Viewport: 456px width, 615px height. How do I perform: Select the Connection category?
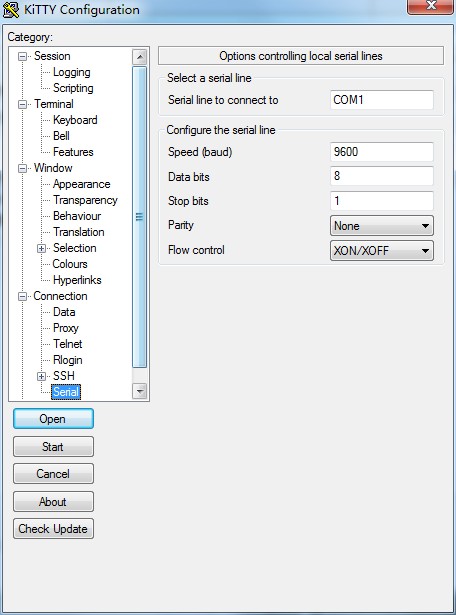[60, 296]
